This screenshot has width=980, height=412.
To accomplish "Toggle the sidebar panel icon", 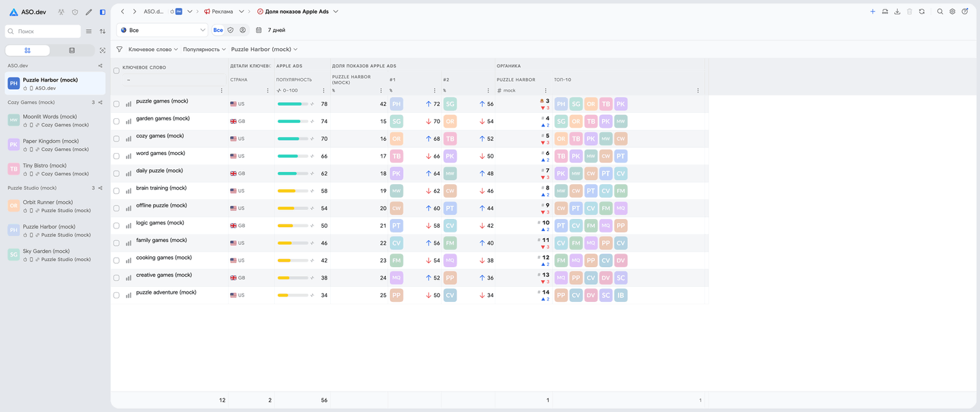I will click(x=102, y=12).
